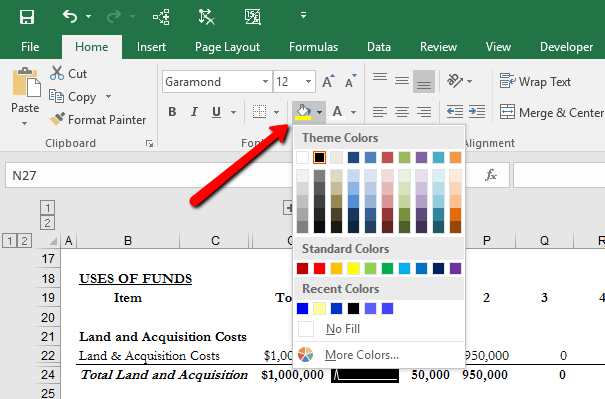
Task: Expand the Paste options arrow
Action: pyautogui.click(x=24, y=123)
